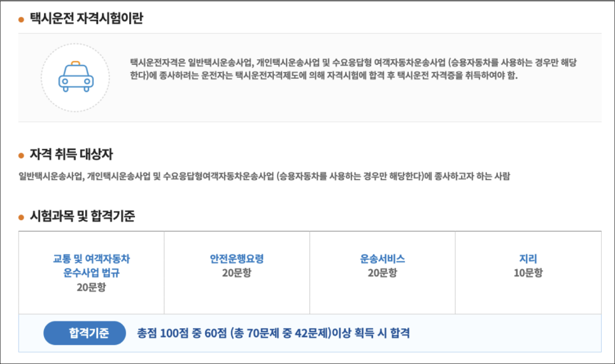The height and width of the screenshot is (364, 615).
Task: Click 20문항 under 운수사업 법규
Action: coord(92,287)
